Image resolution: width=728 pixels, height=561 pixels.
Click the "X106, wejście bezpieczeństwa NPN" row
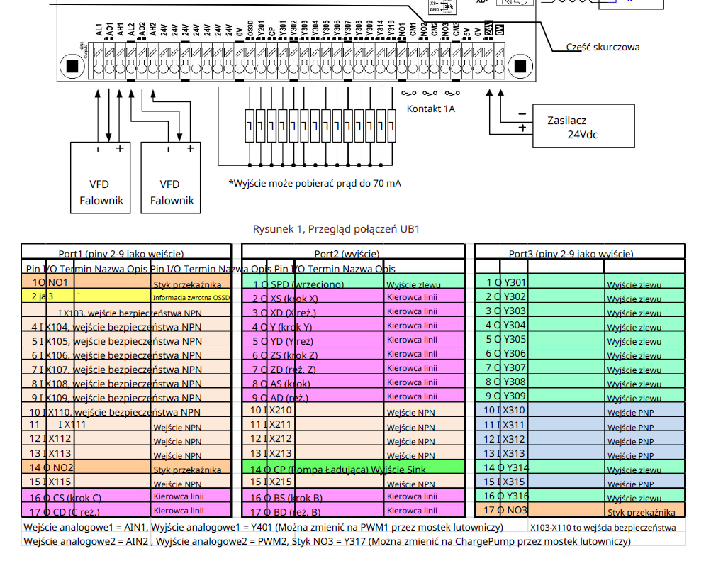point(123,355)
